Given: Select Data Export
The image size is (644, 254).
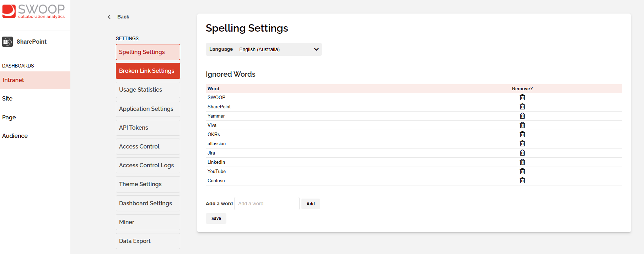Looking at the screenshot, I should tap(148, 241).
